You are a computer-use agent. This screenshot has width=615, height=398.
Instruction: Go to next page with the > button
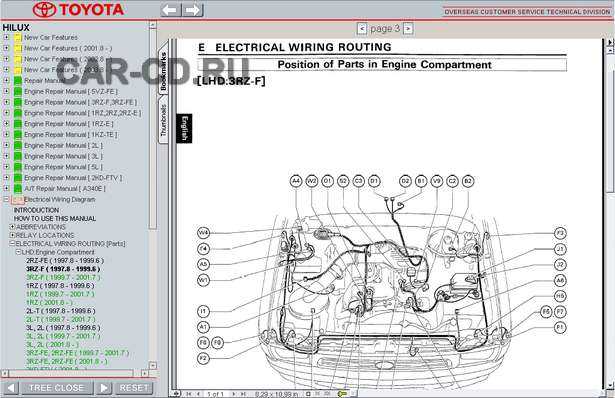[408, 29]
